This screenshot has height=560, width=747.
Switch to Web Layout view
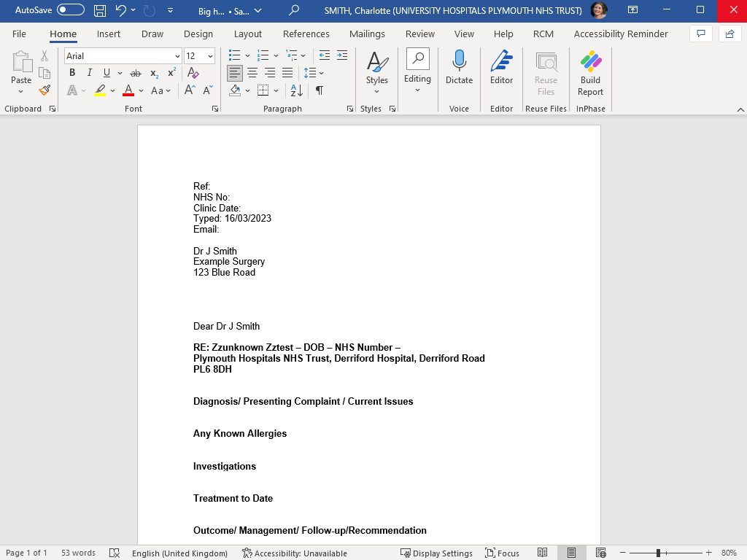click(601, 553)
